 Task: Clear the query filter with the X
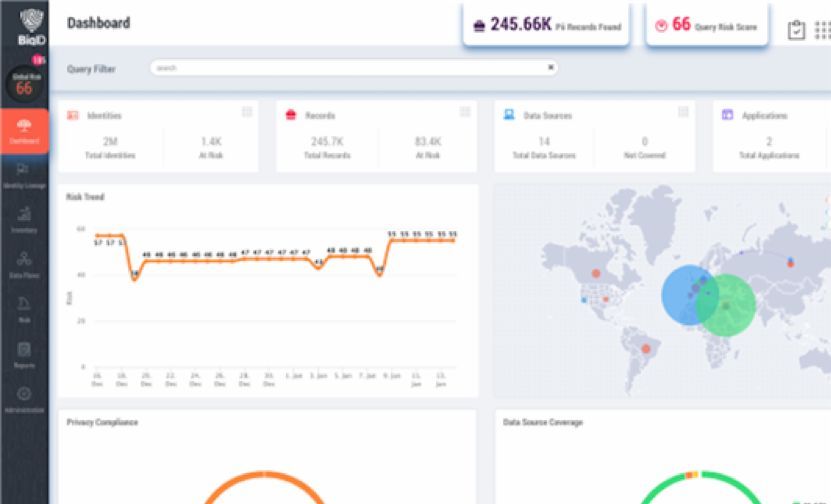tap(551, 67)
